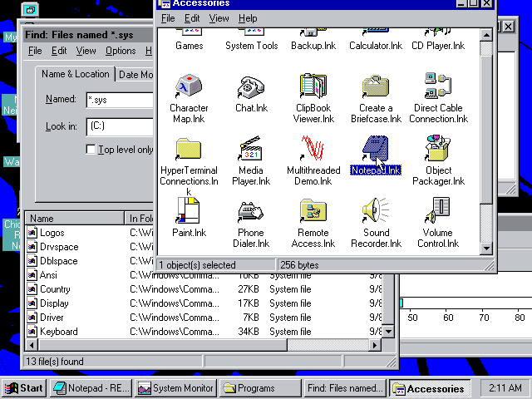
Task: Click the Backup.lnk shortcut label
Action: click(313, 46)
